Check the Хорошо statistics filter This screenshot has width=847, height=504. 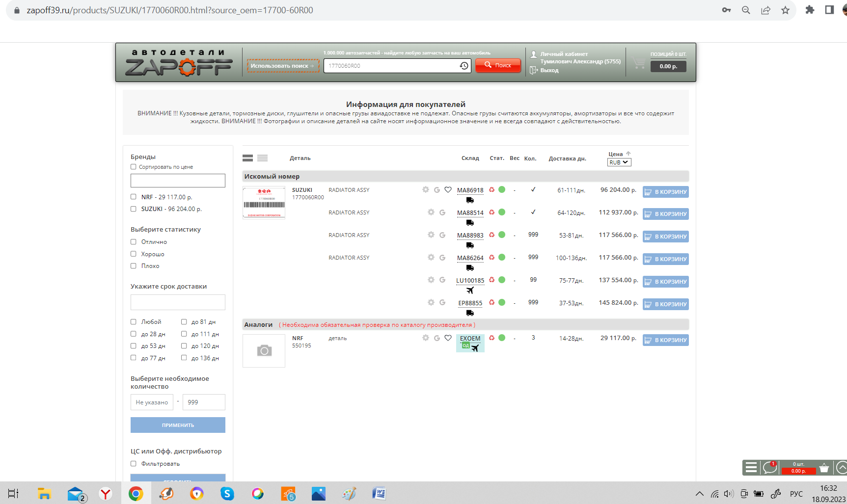(x=134, y=254)
